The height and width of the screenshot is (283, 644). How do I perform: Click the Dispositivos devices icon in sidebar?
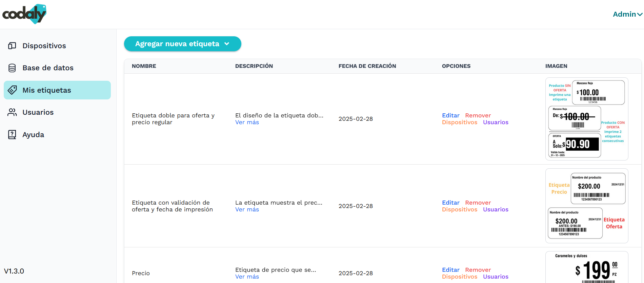coord(12,46)
